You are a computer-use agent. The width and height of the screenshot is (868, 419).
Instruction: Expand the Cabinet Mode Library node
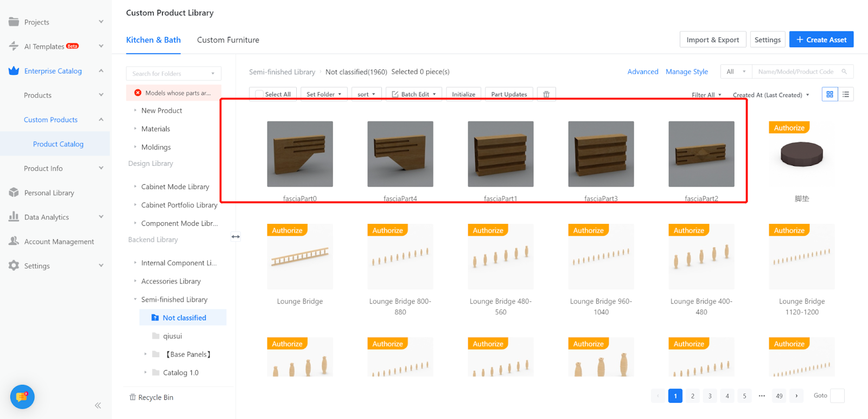point(135,186)
